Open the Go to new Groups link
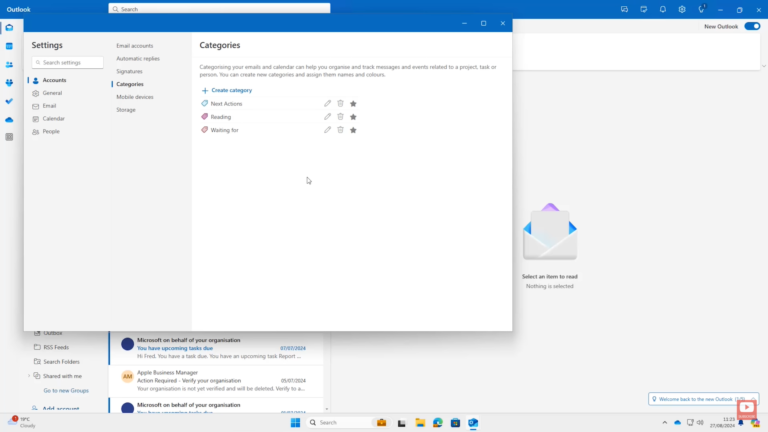Image resolution: width=768 pixels, height=432 pixels. tap(66, 390)
